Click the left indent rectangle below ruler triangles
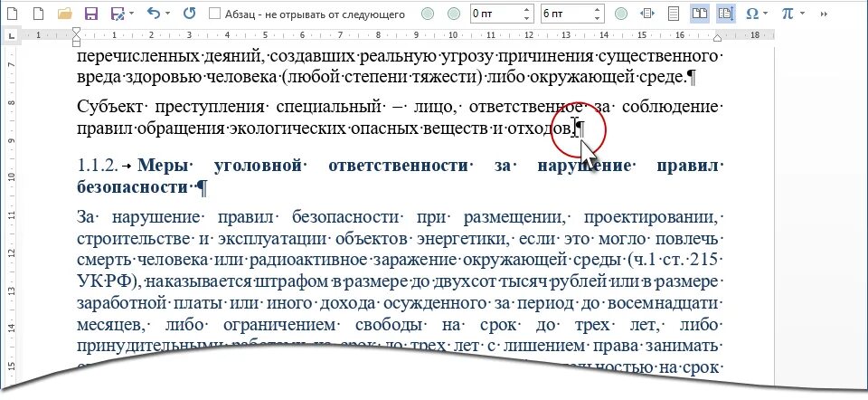This screenshot has height=400, width=868. [x=76, y=43]
